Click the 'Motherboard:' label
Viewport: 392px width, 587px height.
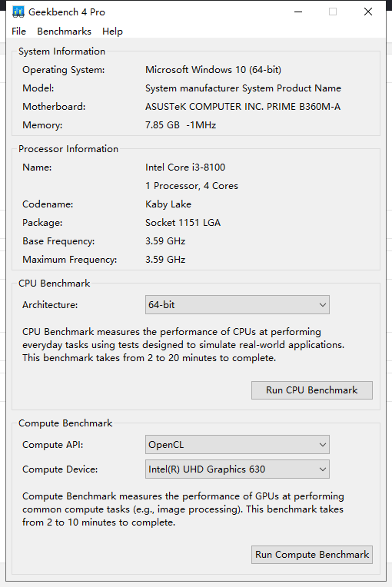[x=54, y=107]
